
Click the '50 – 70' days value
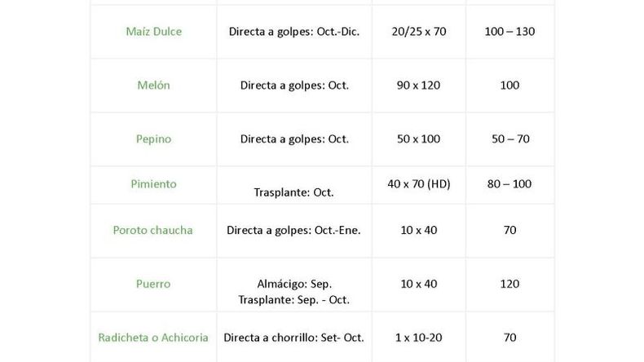510,139
